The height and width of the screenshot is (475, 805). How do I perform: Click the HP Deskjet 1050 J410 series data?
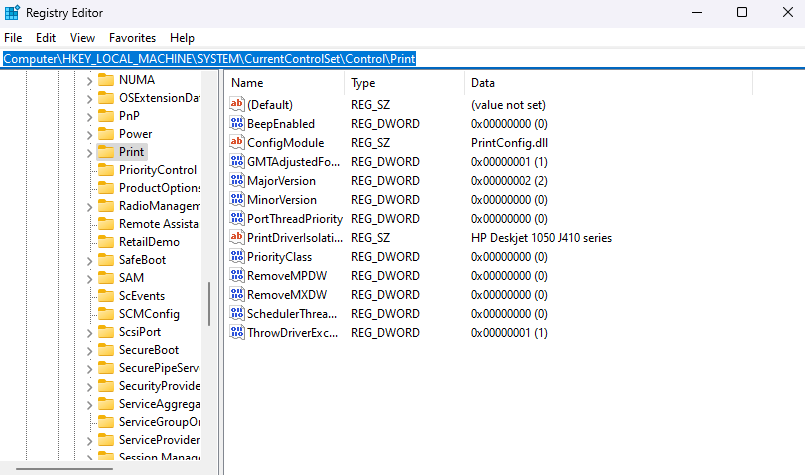541,238
